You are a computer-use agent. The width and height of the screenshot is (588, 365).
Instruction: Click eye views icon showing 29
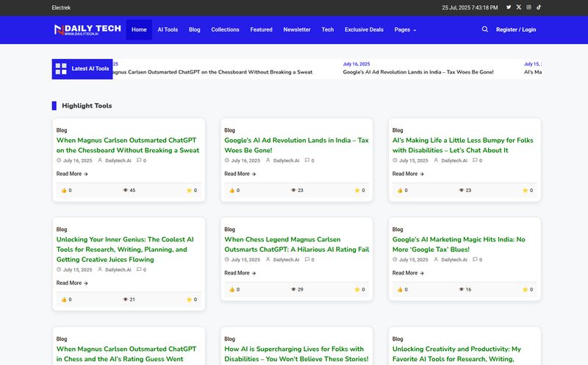293,289
